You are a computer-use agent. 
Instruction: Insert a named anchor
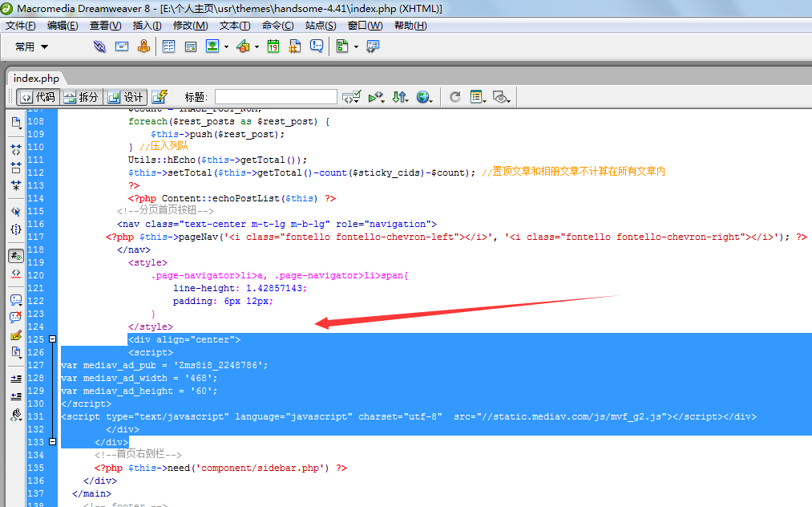coord(144,47)
